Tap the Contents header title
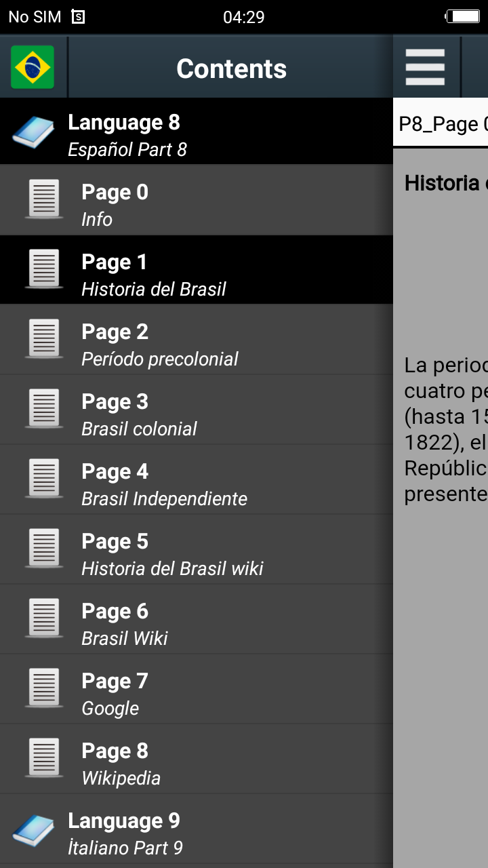Image resolution: width=488 pixels, height=868 pixels. coord(231,68)
